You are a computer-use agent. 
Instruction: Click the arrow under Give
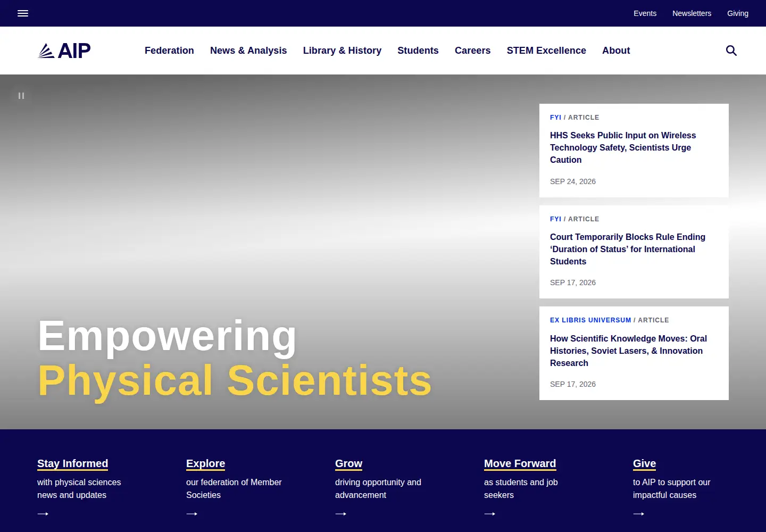click(639, 514)
